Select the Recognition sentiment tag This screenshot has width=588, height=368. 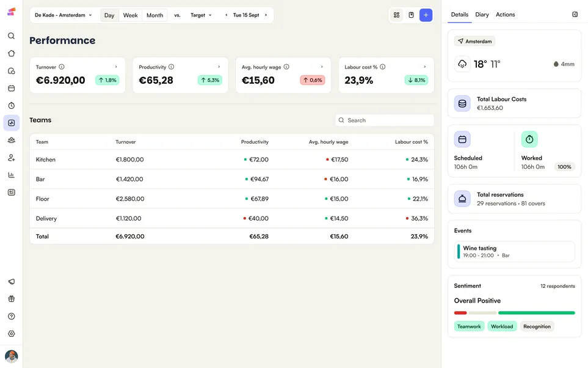point(537,326)
